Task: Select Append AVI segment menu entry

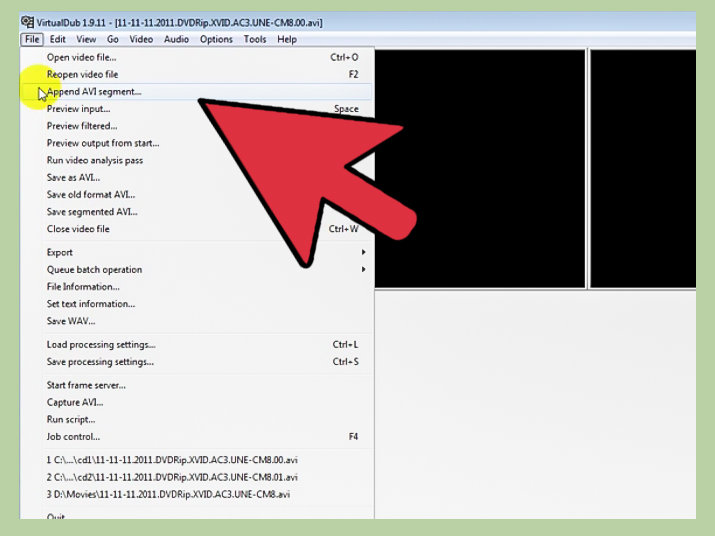Action: click(x=94, y=92)
